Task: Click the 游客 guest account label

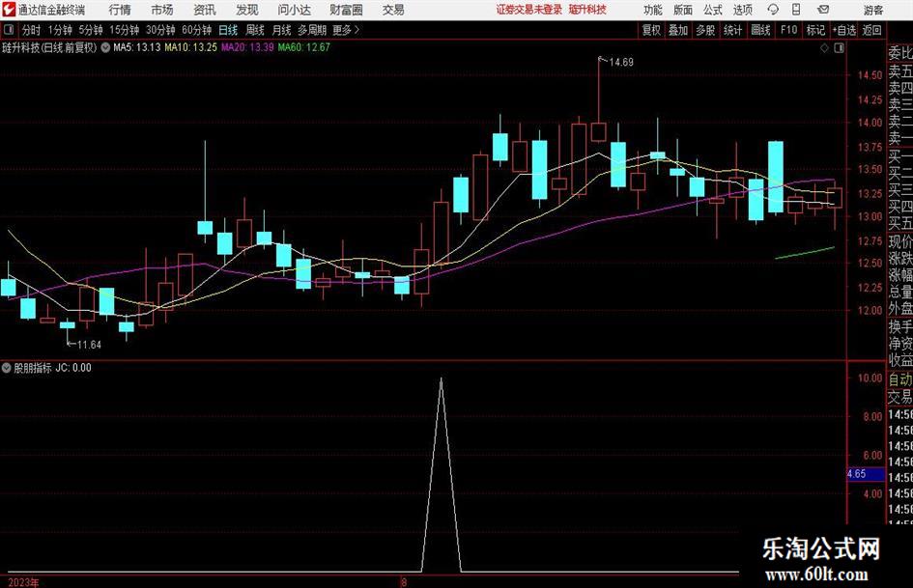Action: click(x=872, y=10)
